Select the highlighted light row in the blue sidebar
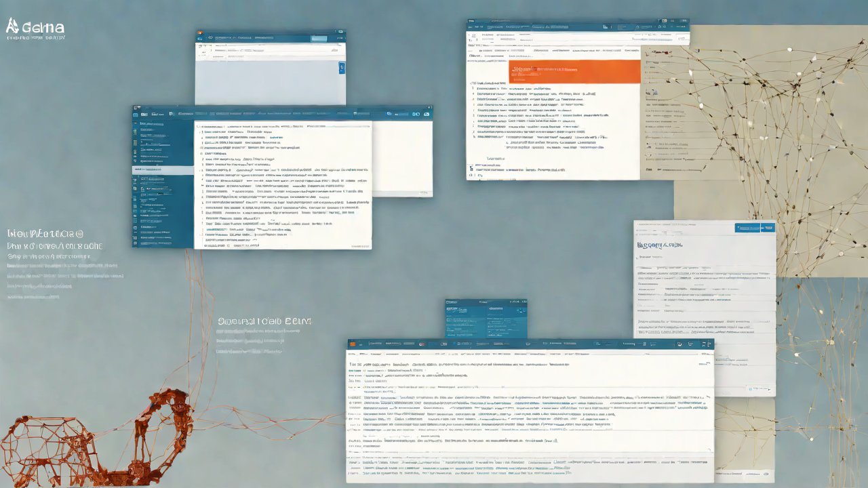 coord(163,170)
